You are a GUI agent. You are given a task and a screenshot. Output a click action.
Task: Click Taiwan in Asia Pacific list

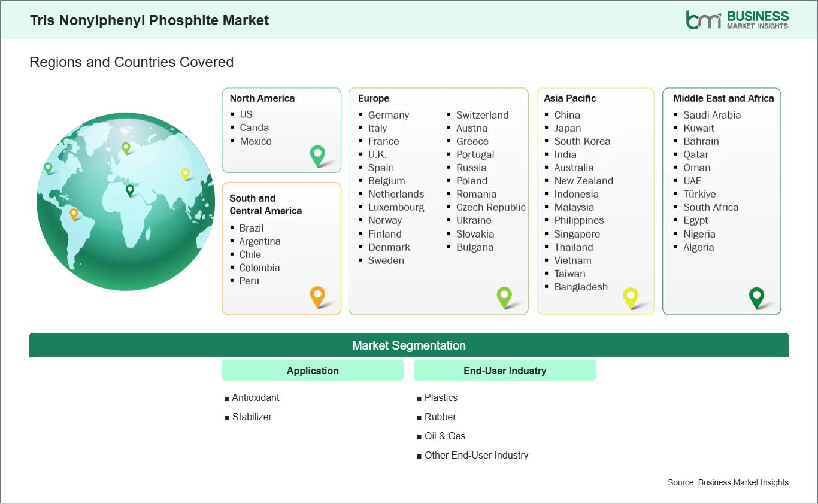[x=570, y=274]
